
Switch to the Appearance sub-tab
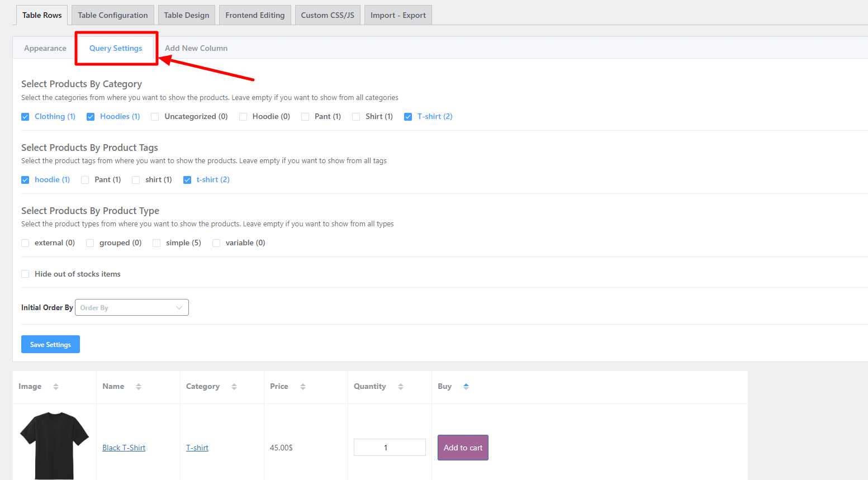click(45, 48)
